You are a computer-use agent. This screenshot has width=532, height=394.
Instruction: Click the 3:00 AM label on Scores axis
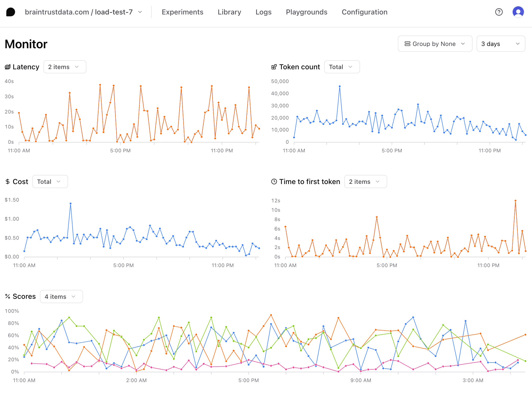pos(473,380)
